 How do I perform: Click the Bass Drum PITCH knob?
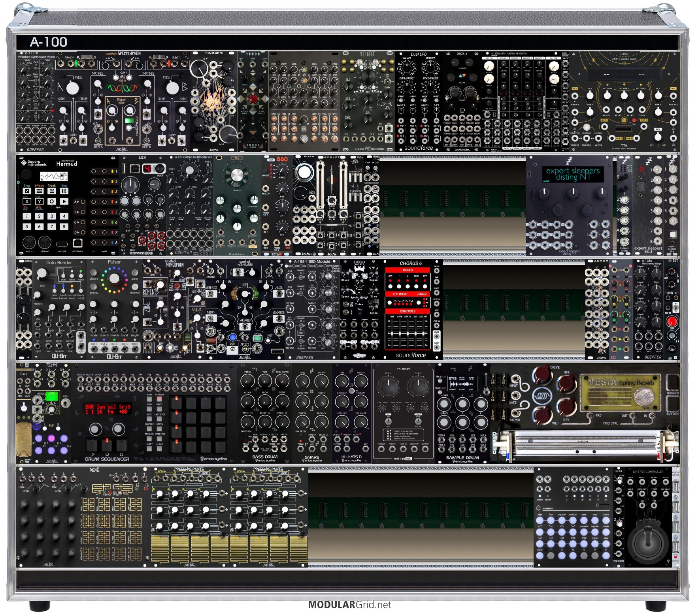(248, 381)
